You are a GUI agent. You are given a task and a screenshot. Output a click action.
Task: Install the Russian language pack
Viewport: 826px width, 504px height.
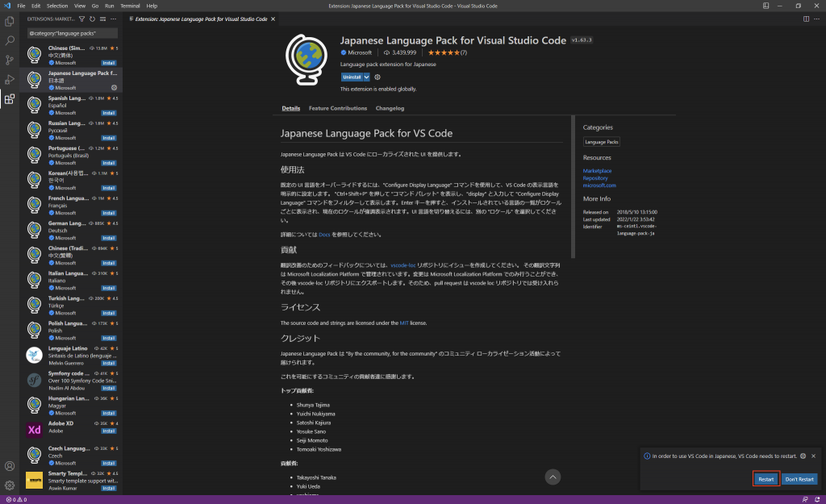click(109, 138)
